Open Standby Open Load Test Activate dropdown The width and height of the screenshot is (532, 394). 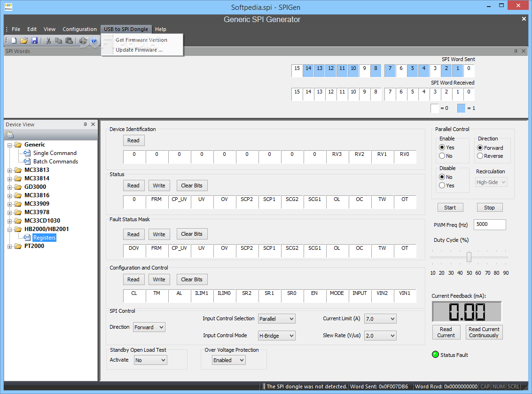click(x=150, y=360)
